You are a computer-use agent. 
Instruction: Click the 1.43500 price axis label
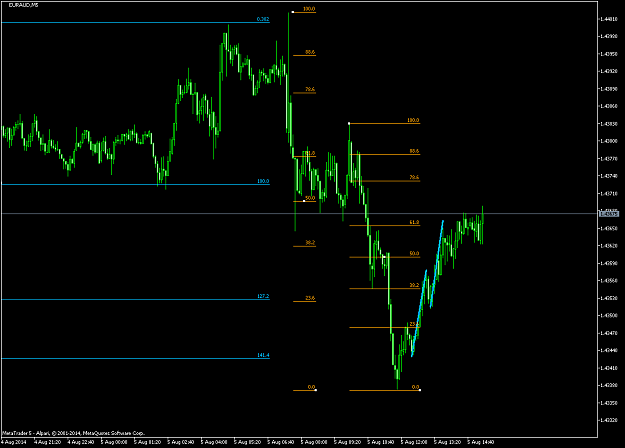(x=609, y=315)
